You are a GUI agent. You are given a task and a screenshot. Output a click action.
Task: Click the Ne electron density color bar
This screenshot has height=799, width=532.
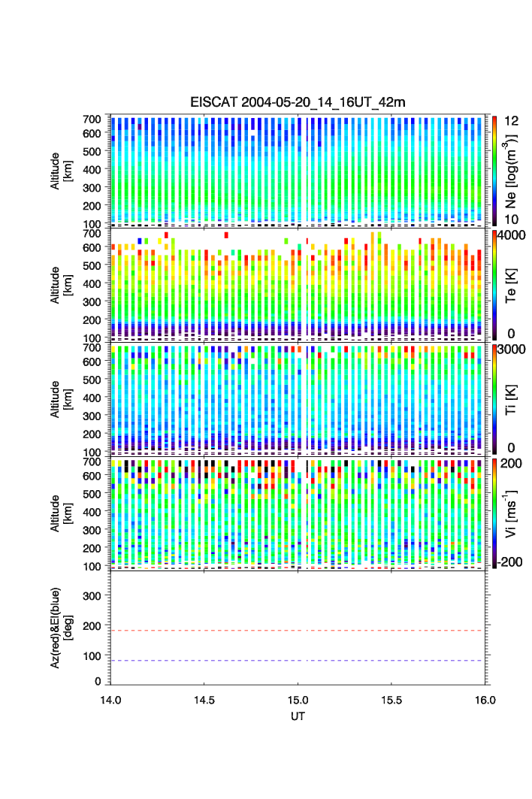pos(495,171)
